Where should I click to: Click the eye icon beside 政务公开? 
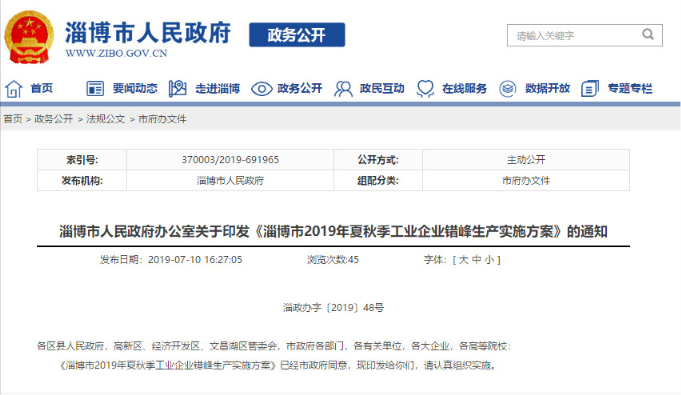[261, 89]
